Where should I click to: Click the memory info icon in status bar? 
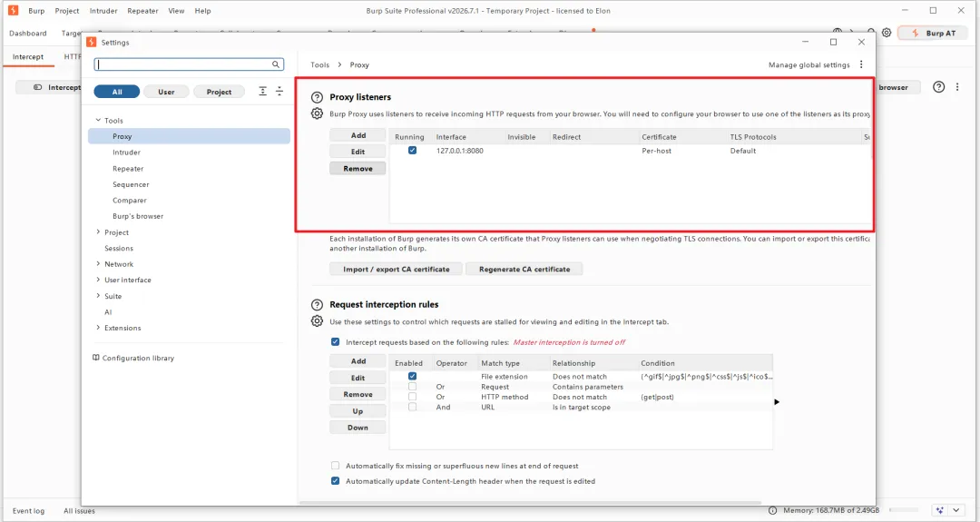point(772,511)
